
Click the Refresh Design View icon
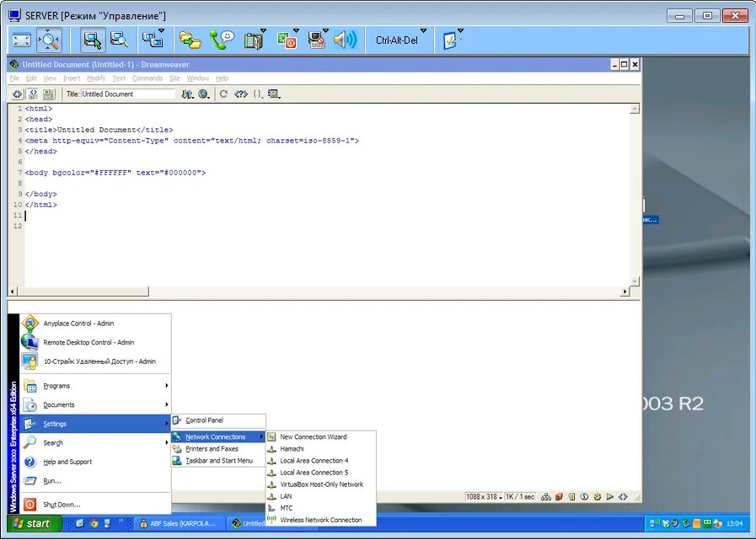pyautogui.click(x=223, y=94)
